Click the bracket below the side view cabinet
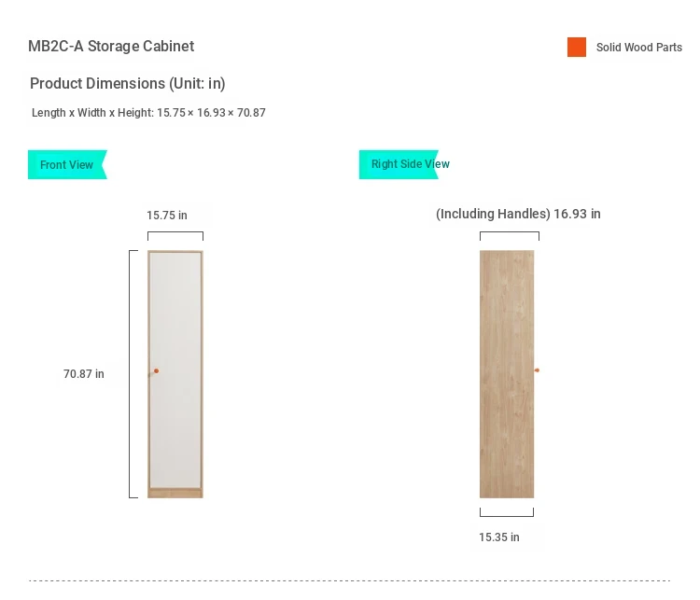The height and width of the screenshot is (600, 700). coord(507,512)
